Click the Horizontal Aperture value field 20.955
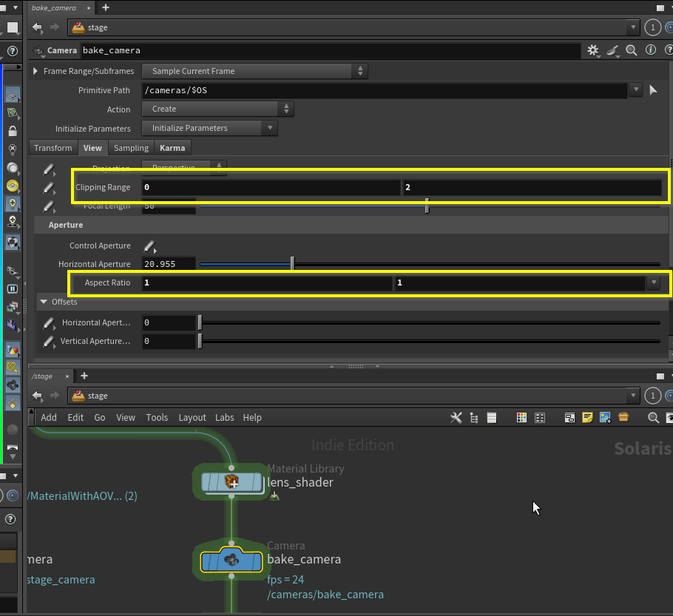 click(169, 264)
